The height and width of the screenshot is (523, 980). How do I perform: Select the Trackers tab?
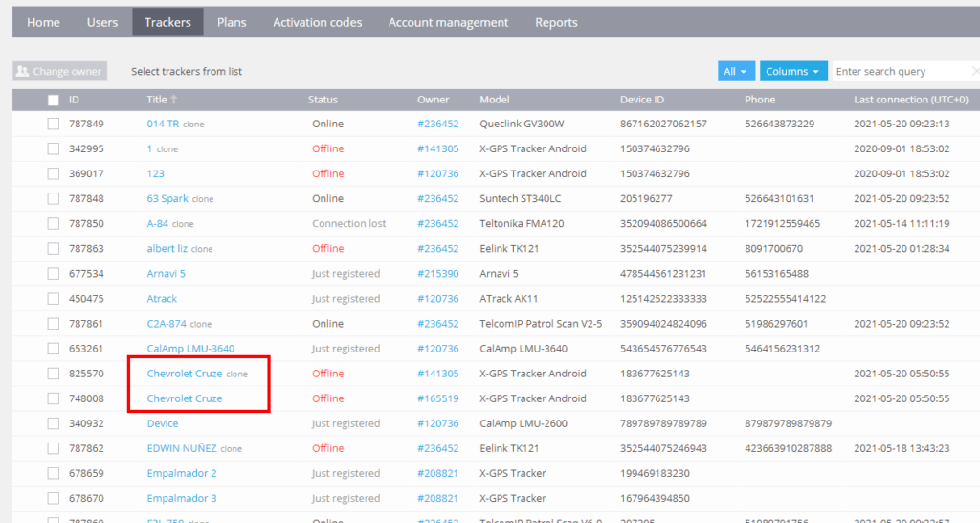[167, 23]
